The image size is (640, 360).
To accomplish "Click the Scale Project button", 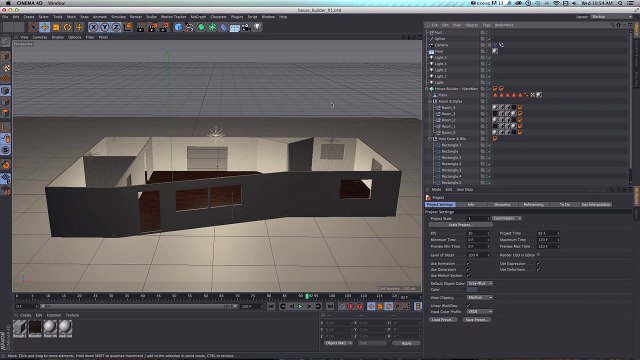I will tap(460, 225).
